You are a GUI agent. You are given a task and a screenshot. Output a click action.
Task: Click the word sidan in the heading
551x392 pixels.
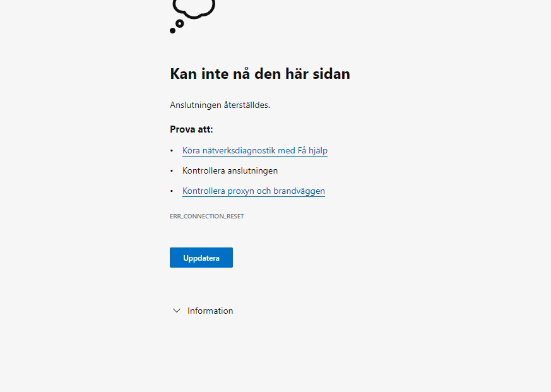(332, 74)
